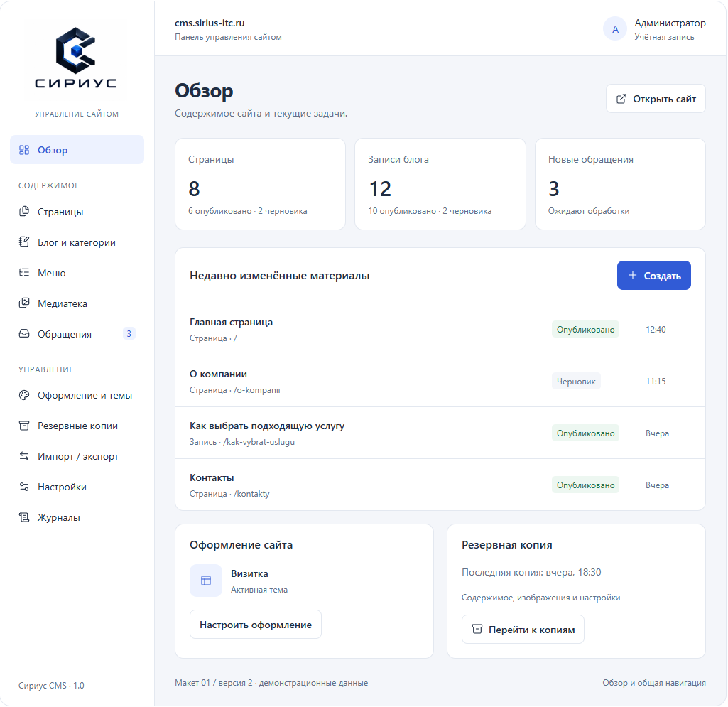Click the path text /o-kompanii

256,389
